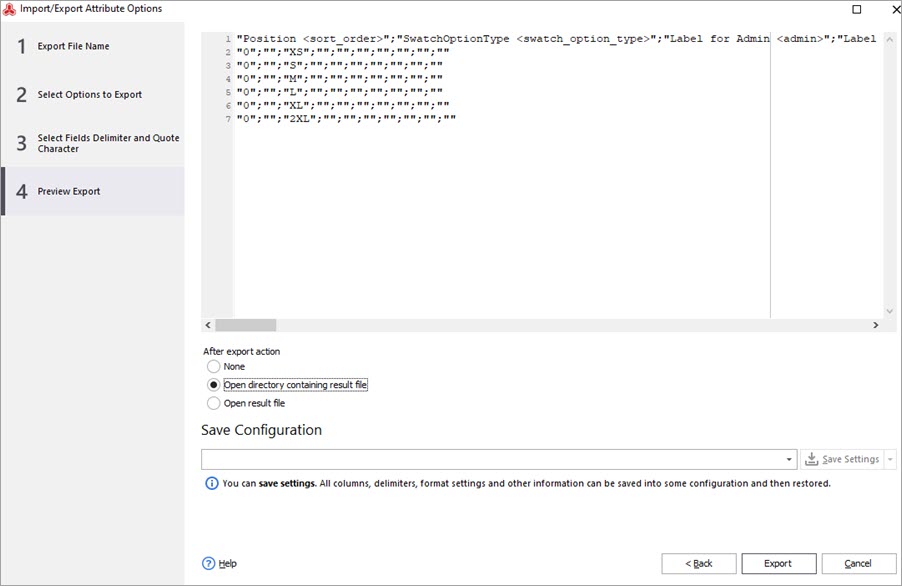Screen dimensions: 902x586
Task: Click the horizontal scrollbar left arrow
Action: 208,325
